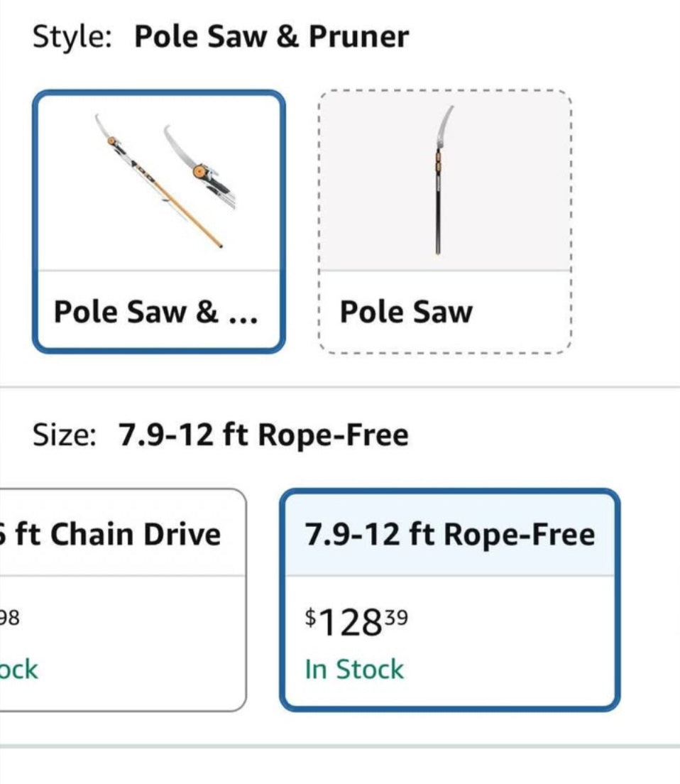
Task: Click the '7.9-12 ft Rope-Free' card header
Action: tap(450, 534)
